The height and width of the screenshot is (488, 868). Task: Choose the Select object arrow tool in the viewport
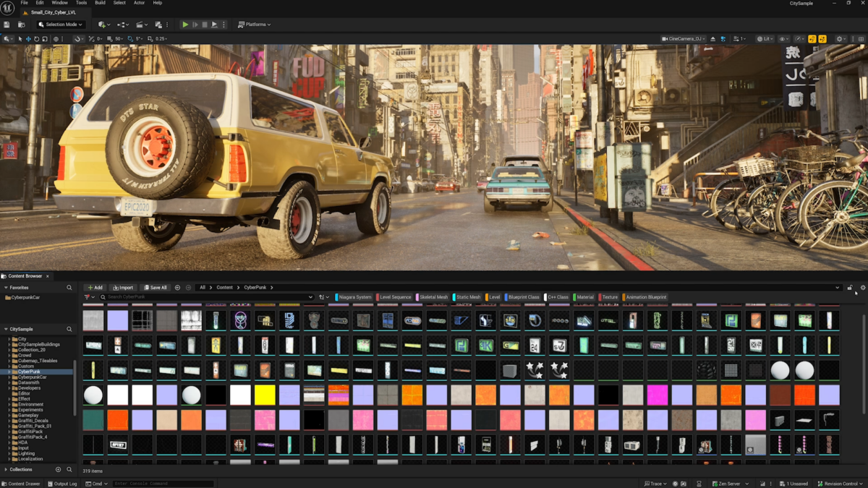(x=20, y=39)
